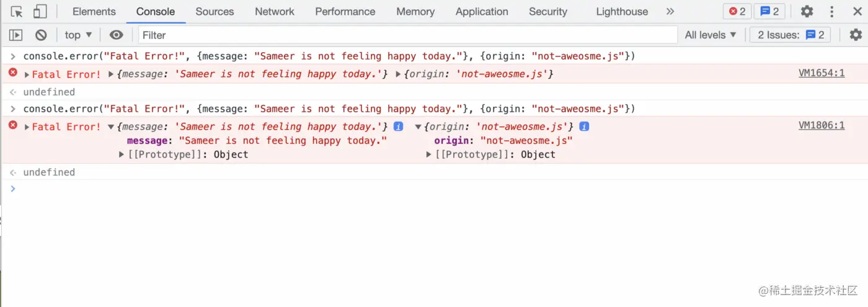The image size is (868, 307).
Task: Show more tabs with double chevron
Action: pos(670,12)
